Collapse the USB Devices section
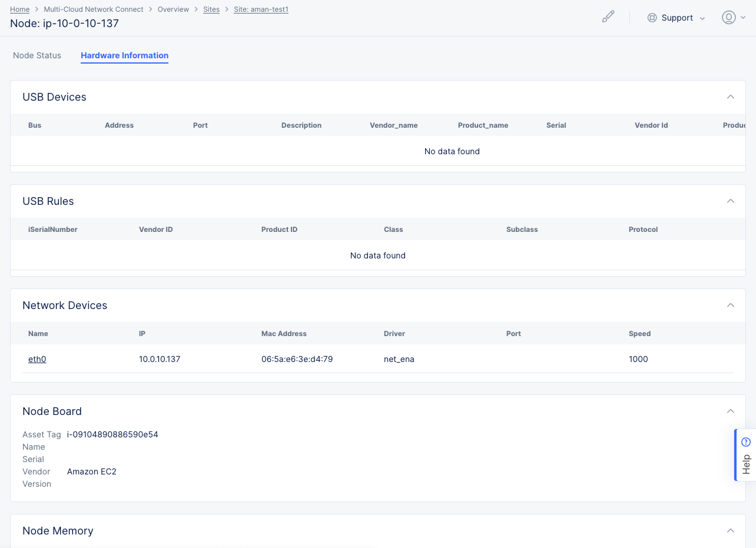 (731, 97)
